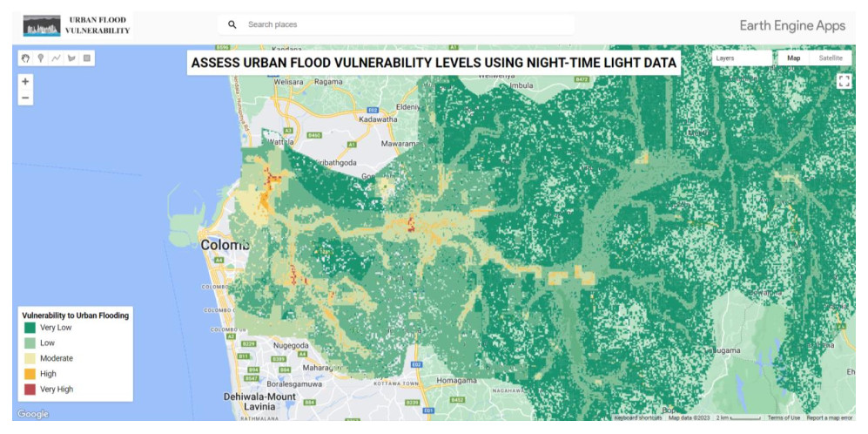Zoom in with the plus button
The height and width of the screenshot is (434, 868).
pos(25,82)
